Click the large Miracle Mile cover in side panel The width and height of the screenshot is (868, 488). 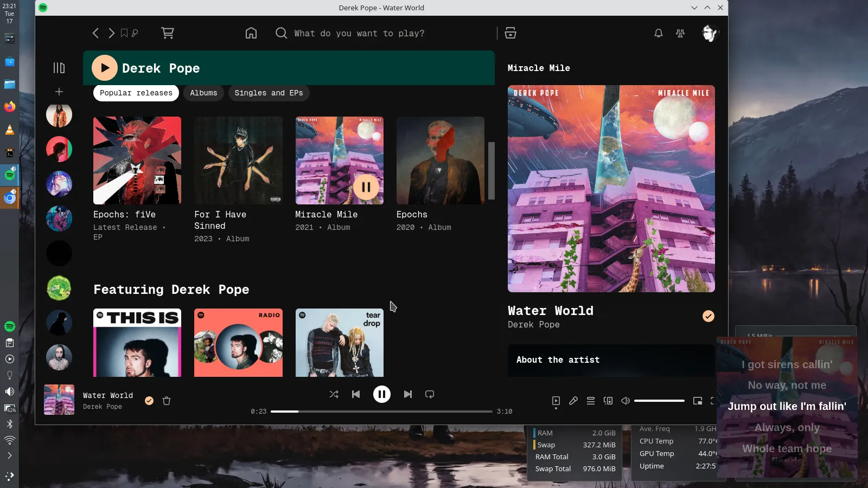point(611,189)
